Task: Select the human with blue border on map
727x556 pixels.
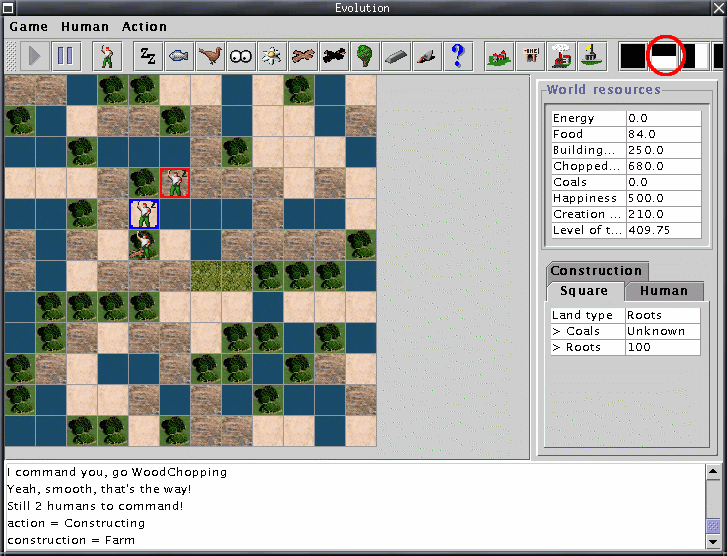Action: tap(144, 214)
